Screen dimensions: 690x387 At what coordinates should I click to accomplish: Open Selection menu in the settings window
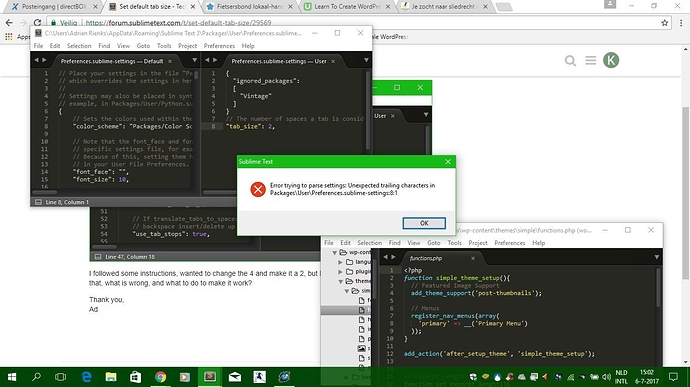pyautogui.click(x=79, y=46)
